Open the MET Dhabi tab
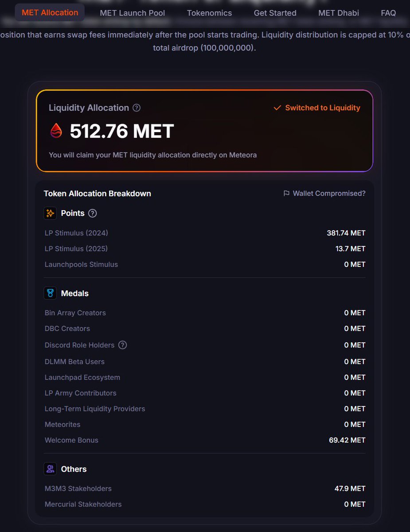The height and width of the screenshot is (532, 410). pyautogui.click(x=339, y=13)
